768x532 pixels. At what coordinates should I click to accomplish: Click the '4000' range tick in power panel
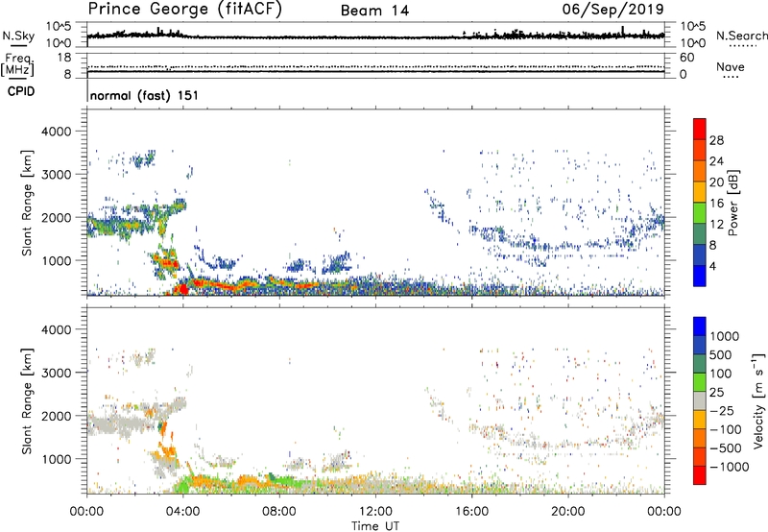[56, 132]
